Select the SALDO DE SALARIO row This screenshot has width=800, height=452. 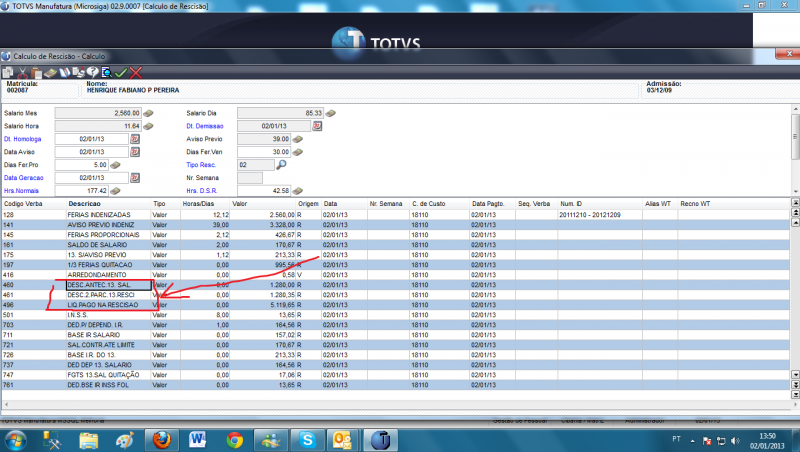pos(395,245)
